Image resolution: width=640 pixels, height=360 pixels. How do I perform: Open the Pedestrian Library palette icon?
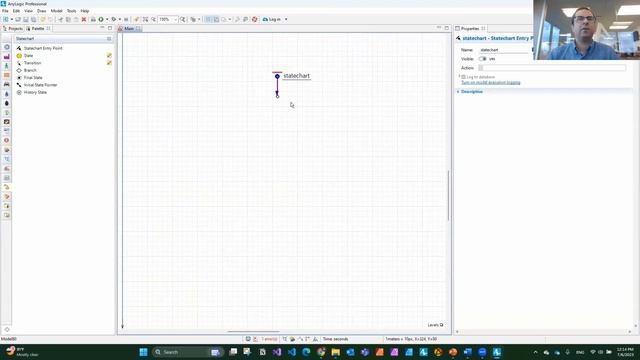coord(7,66)
